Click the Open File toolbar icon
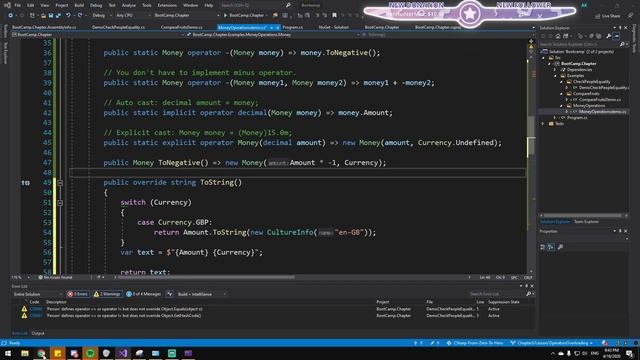Image resolution: width=640 pixels, height=360 pixels. click(43, 16)
